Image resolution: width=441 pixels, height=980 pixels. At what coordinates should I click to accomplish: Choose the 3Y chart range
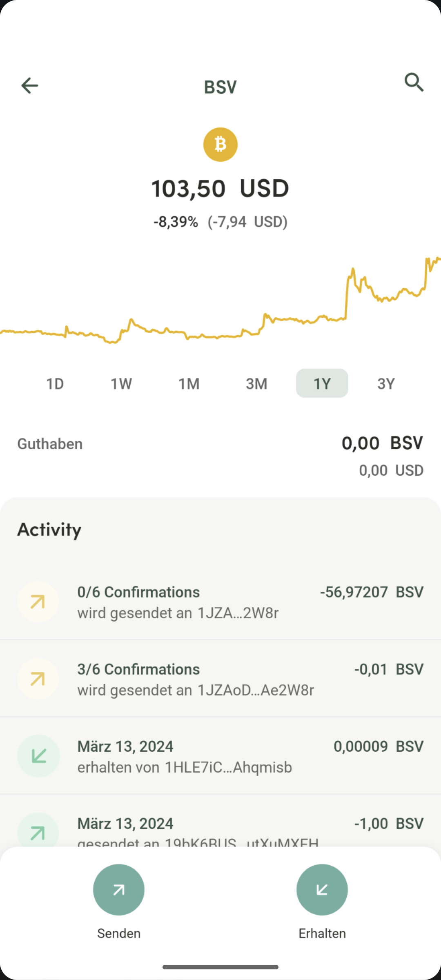(386, 383)
